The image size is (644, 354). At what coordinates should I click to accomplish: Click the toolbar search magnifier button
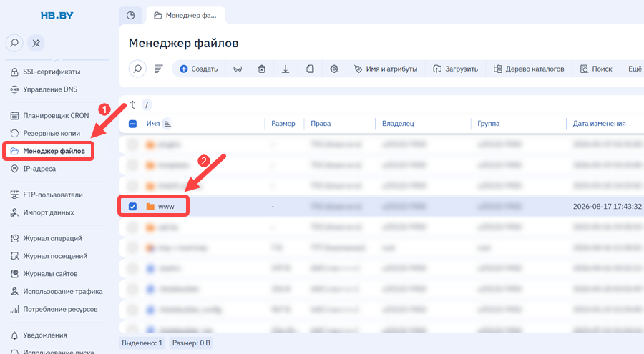[x=137, y=69]
